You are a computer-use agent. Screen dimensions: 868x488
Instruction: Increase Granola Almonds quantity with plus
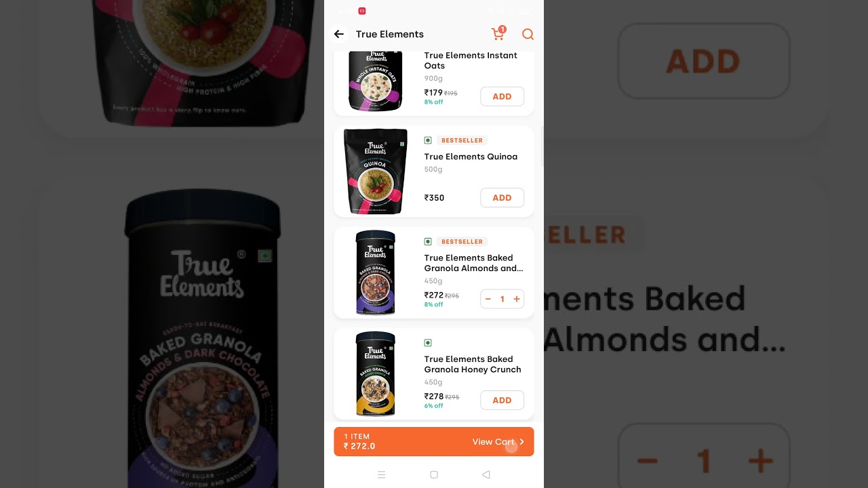pyautogui.click(x=517, y=299)
